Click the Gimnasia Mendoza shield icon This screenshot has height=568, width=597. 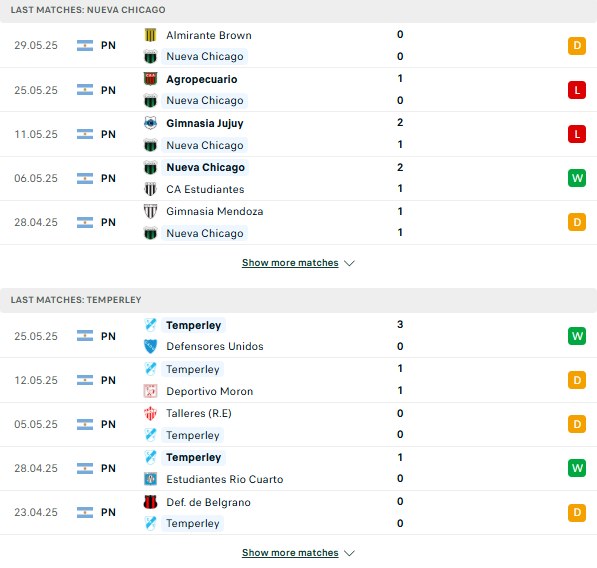[150, 211]
